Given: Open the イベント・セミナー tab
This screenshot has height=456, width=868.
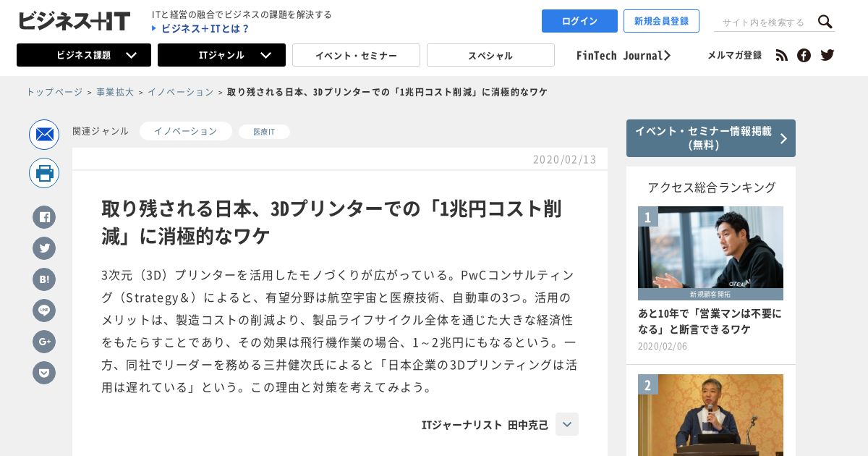Looking at the screenshot, I should [356, 55].
